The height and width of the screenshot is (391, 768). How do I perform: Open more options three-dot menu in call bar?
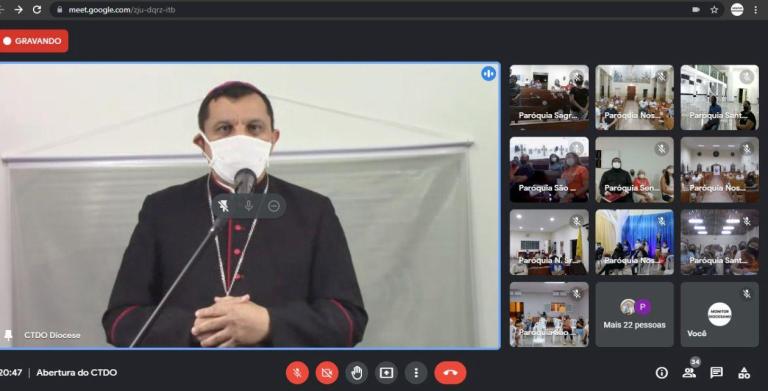pos(416,373)
